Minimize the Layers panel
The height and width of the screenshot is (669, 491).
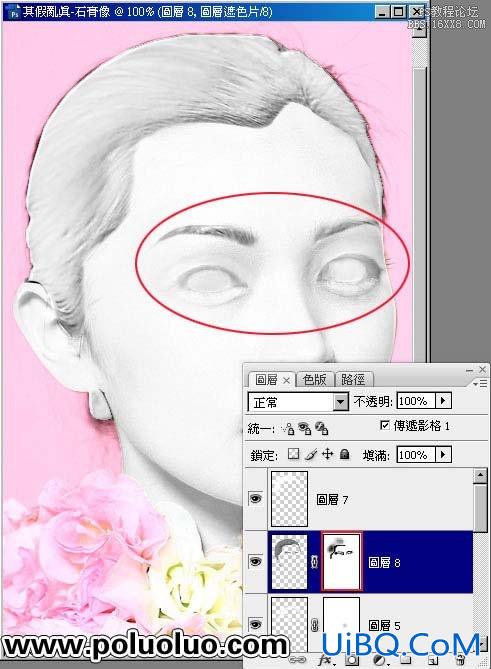coord(470,369)
